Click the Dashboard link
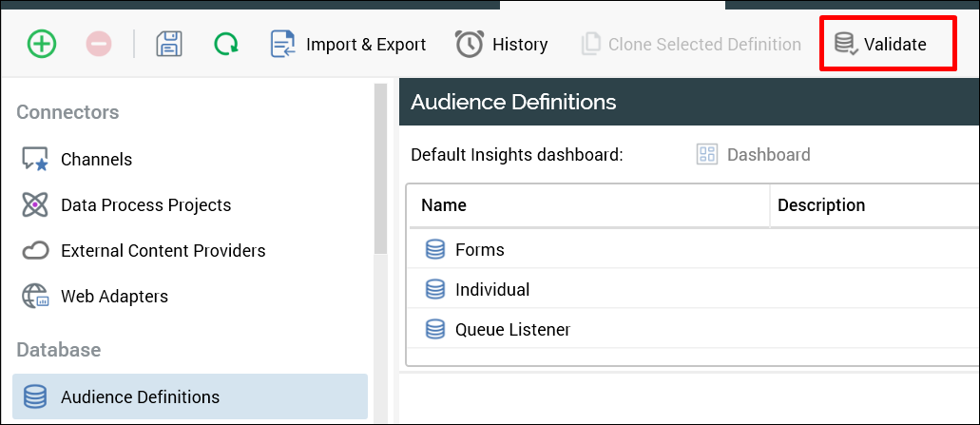980x425 pixels. point(768,155)
